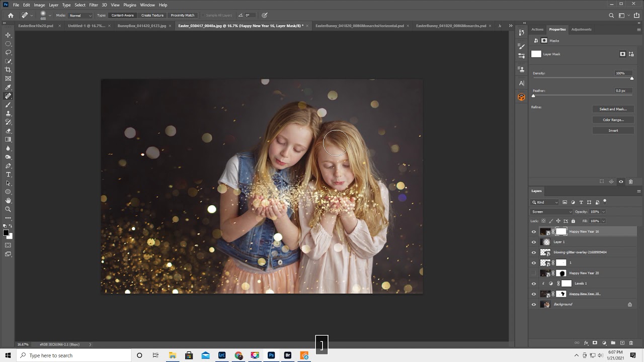Create new adjustment layer icon
Image resolution: width=644 pixels, height=362 pixels.
(604, 343)
